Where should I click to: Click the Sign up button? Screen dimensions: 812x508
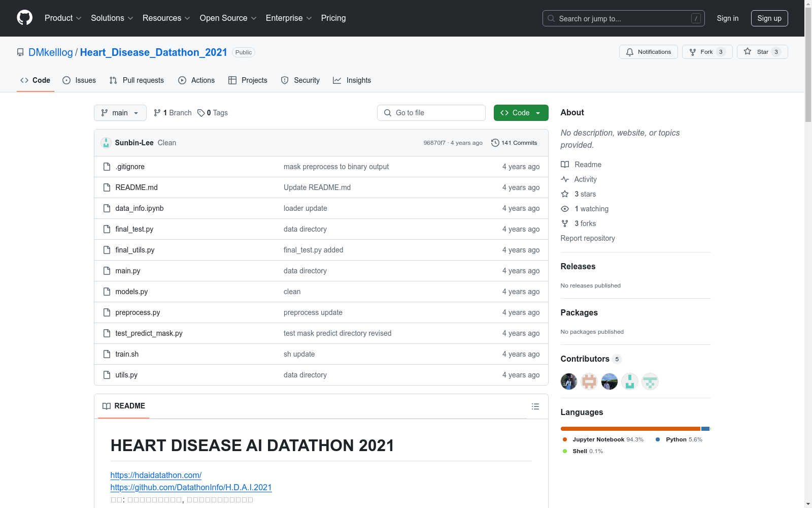tap(769, 18)
